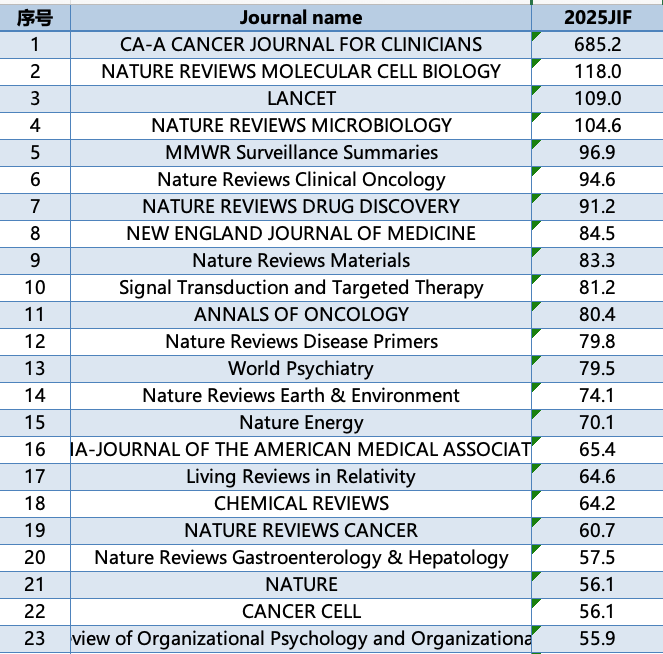Viewport: 663px width, 654px height.
Task: Click the JIF value 60.7
Action: [x=597, y=531]
